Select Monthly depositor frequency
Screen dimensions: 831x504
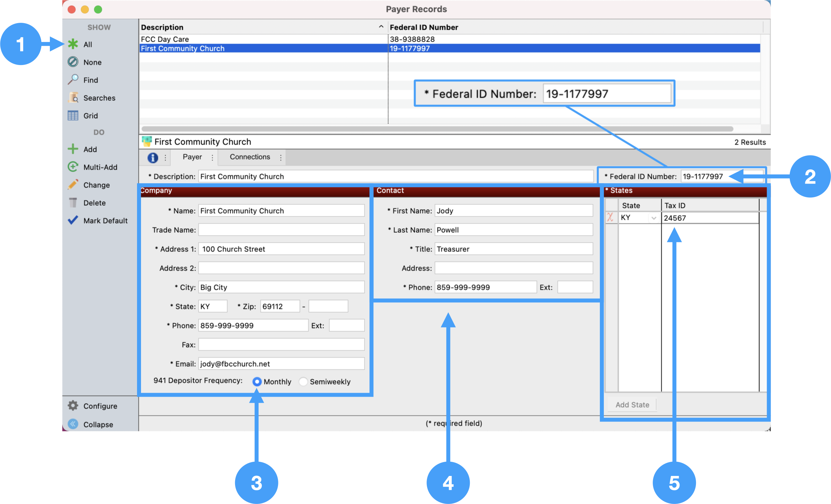[257, 382]
